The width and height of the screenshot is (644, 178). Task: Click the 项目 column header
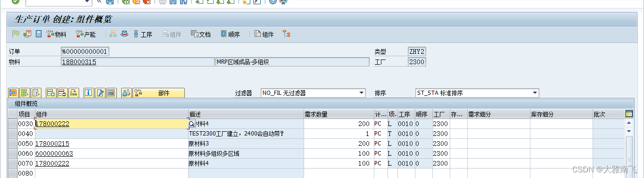(x=26, y=114)
